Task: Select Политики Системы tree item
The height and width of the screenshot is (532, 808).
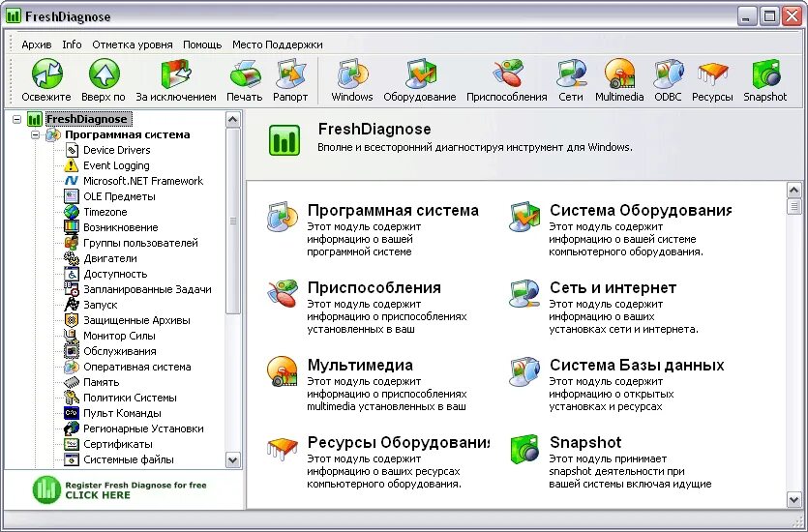Action: pos(131,398)
